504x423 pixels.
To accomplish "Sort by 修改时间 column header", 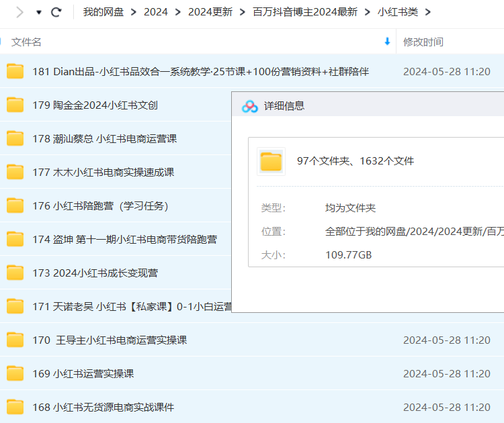I will pyautogui.click(x=423, y=42).
